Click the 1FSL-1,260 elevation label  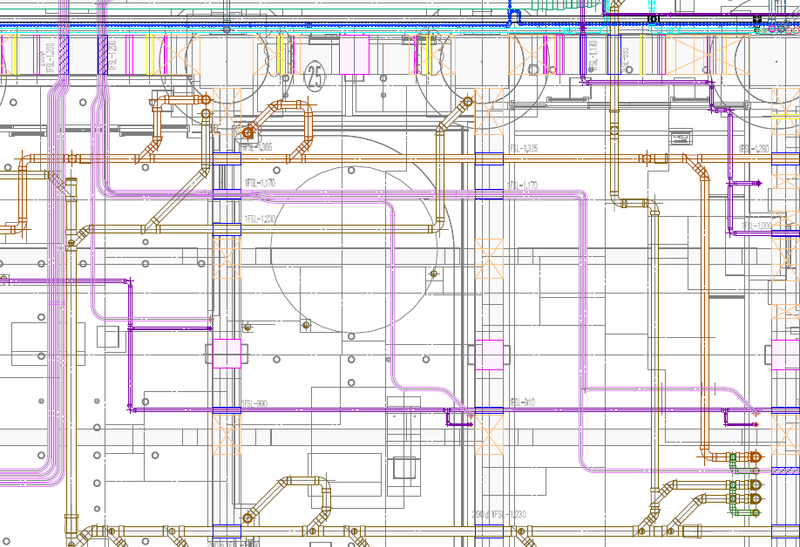755,148
